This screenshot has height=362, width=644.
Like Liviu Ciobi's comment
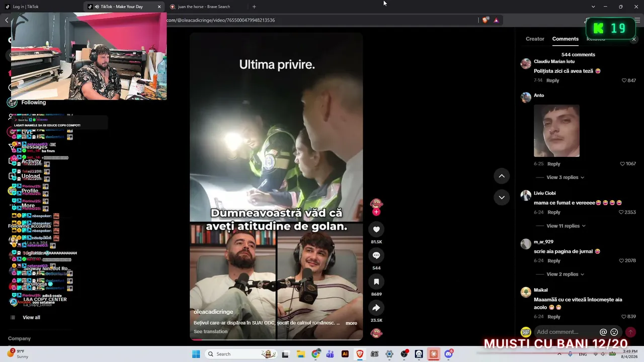621,212
